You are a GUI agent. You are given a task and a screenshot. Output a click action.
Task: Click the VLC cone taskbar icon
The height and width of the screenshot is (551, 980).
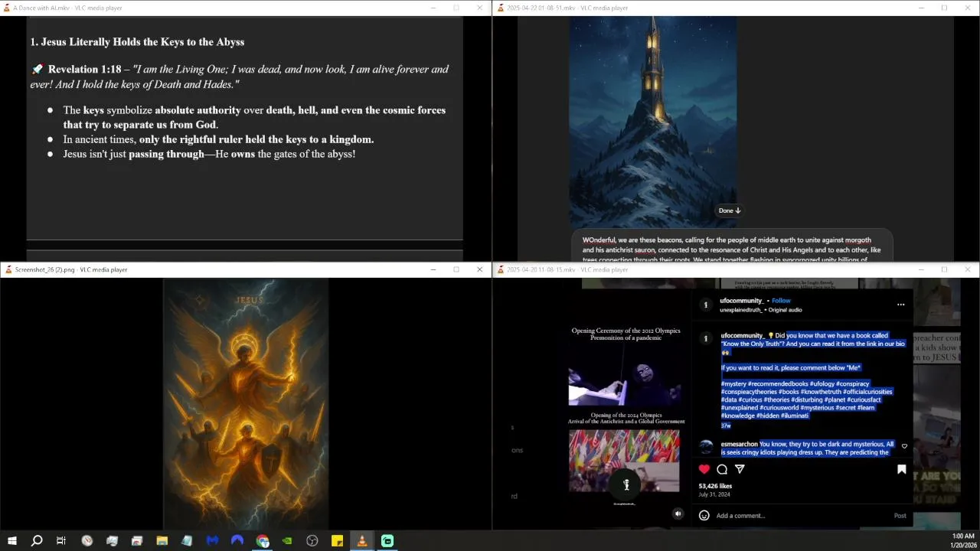(x=362, y=541)
